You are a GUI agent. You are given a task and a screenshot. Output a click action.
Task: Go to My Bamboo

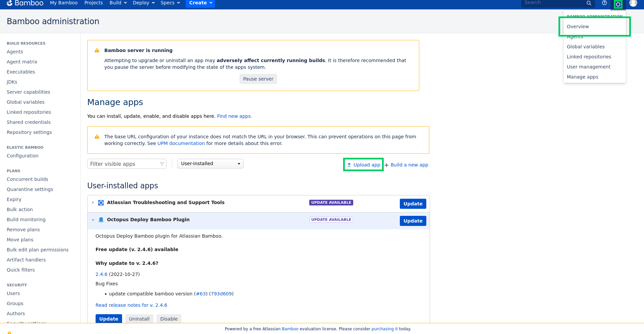coord(64,3)
